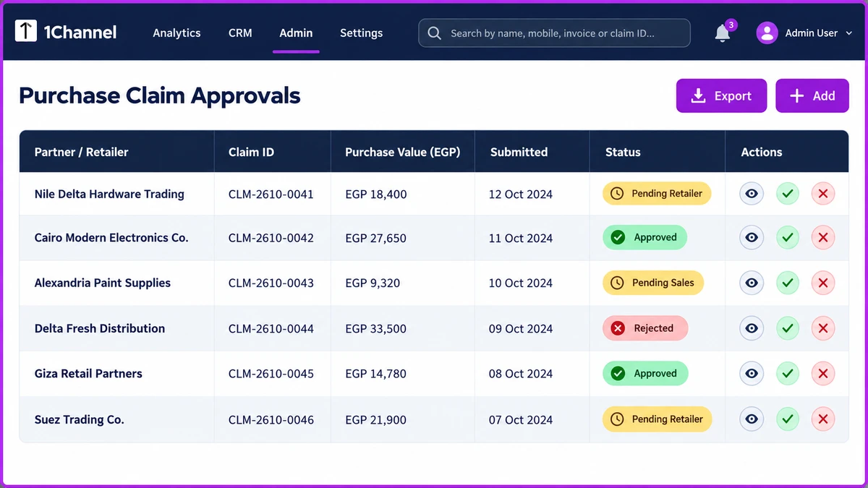The height and width of the screenshot is (488, 868).
Task: Click the Rejected status badge
Action: tap(645, 328)
